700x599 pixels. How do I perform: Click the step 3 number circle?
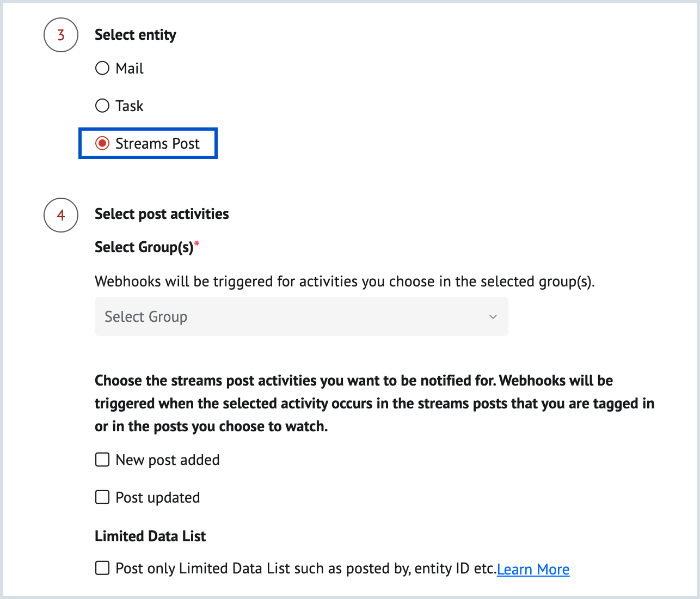point(61,35)
